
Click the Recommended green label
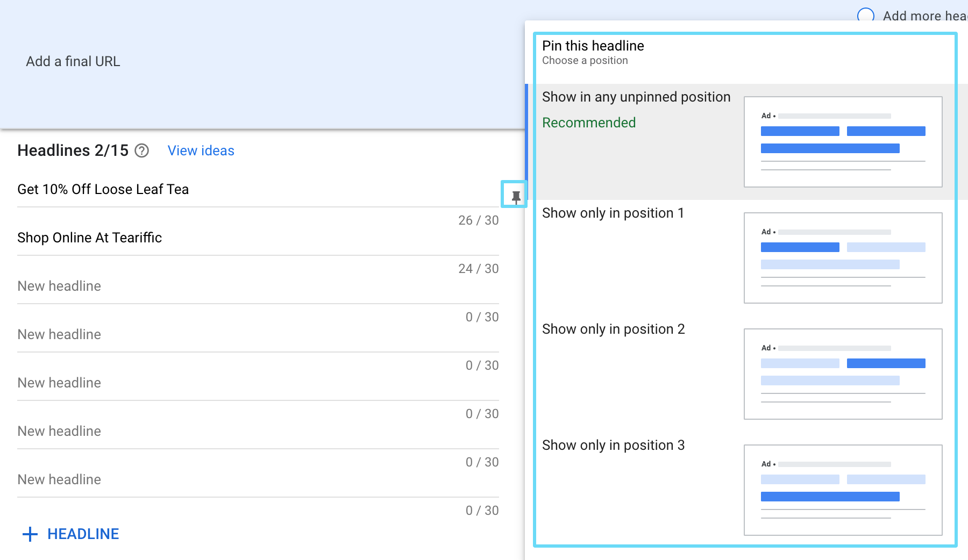(x=589, y=123)
